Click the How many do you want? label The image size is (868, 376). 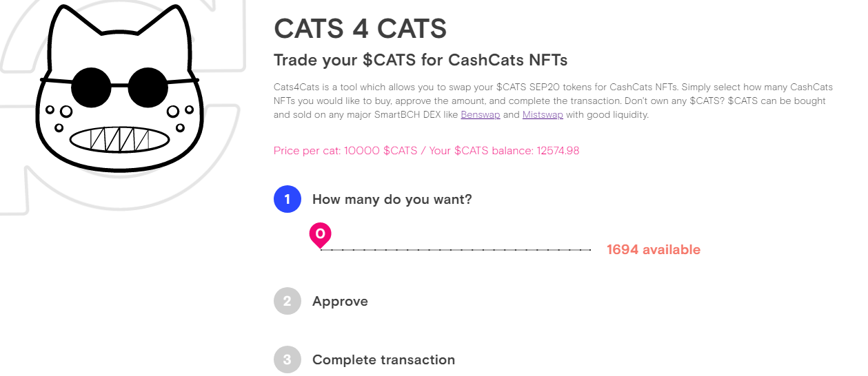(392, 200)
